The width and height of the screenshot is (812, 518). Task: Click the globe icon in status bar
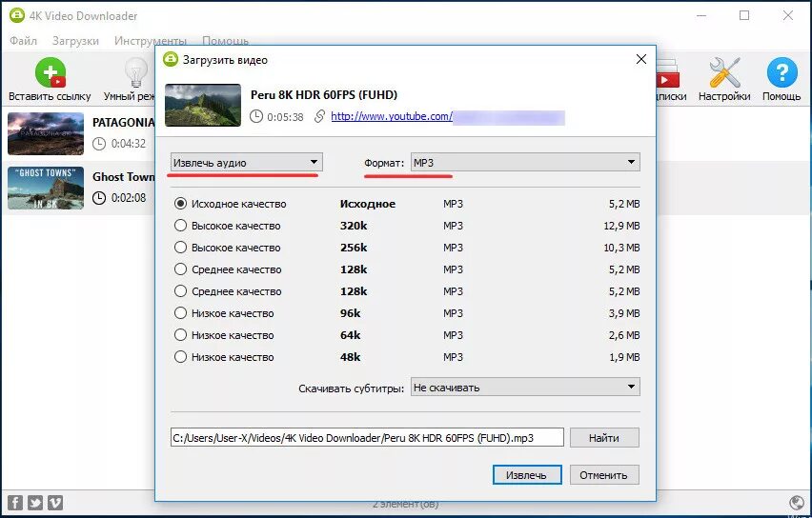point(797,503)
